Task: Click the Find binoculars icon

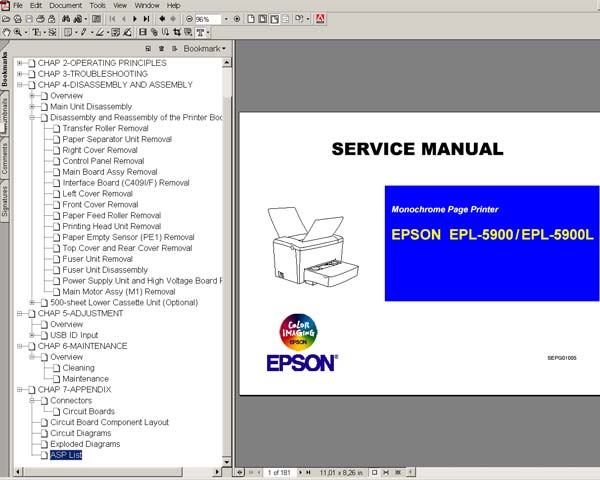Action: point(66,19)
